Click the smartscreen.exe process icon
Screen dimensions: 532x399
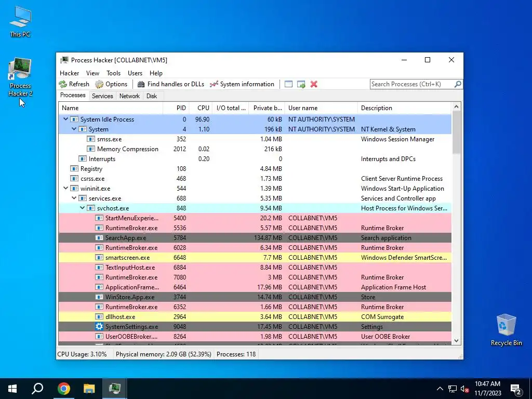(x=99, y=258)
